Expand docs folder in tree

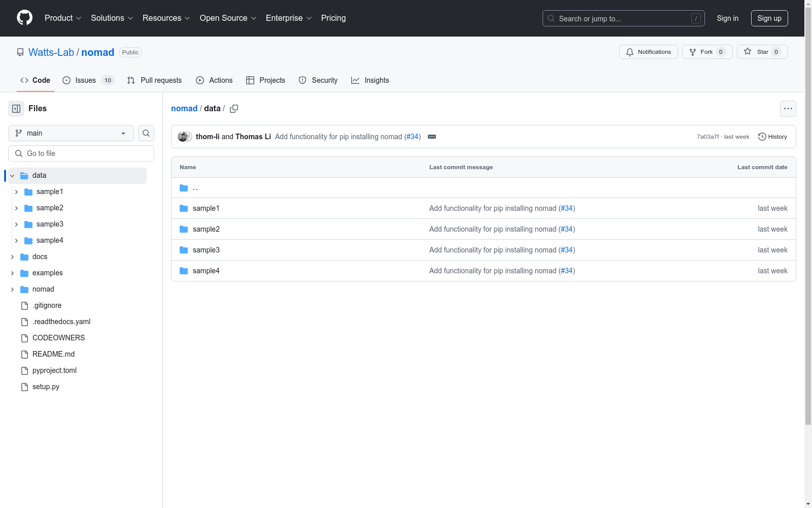point(12,257)
